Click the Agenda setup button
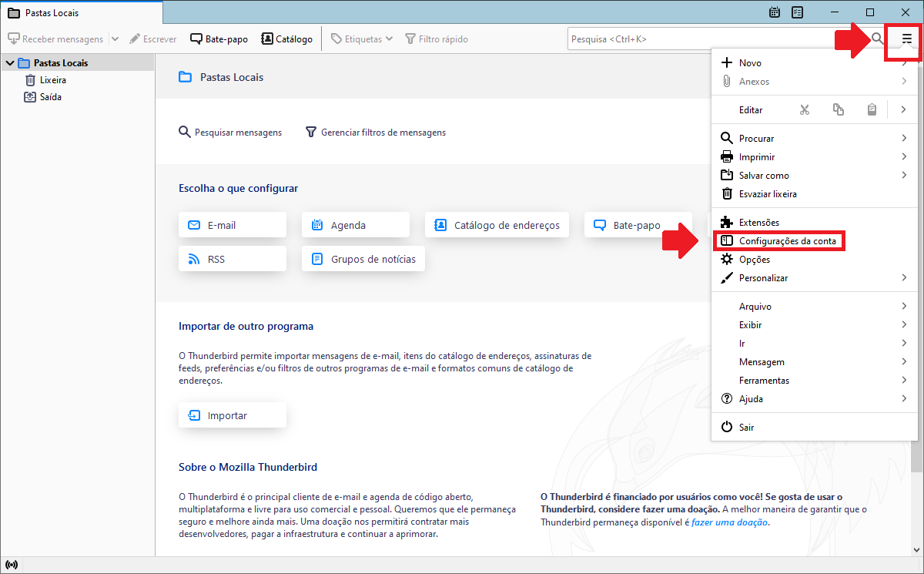 click(356, 225)
